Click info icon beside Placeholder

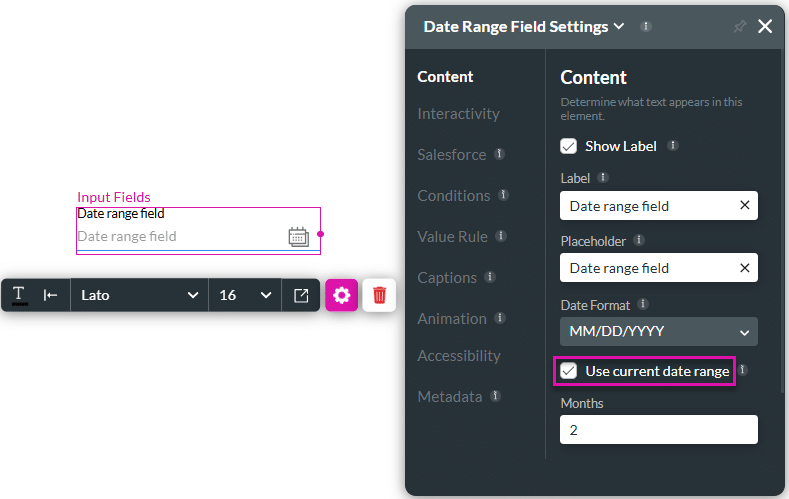tap(639, 240)
